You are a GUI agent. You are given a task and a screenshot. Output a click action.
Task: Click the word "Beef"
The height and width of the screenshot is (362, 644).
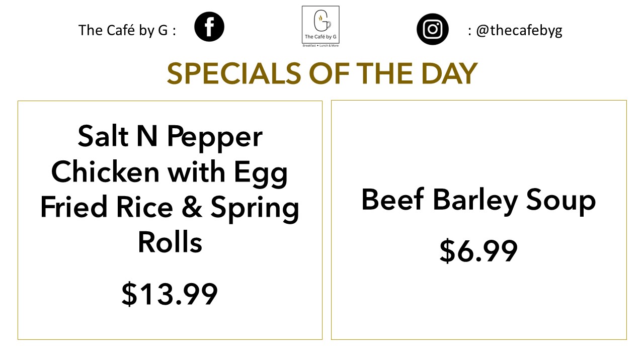click(x=392, y=200)
